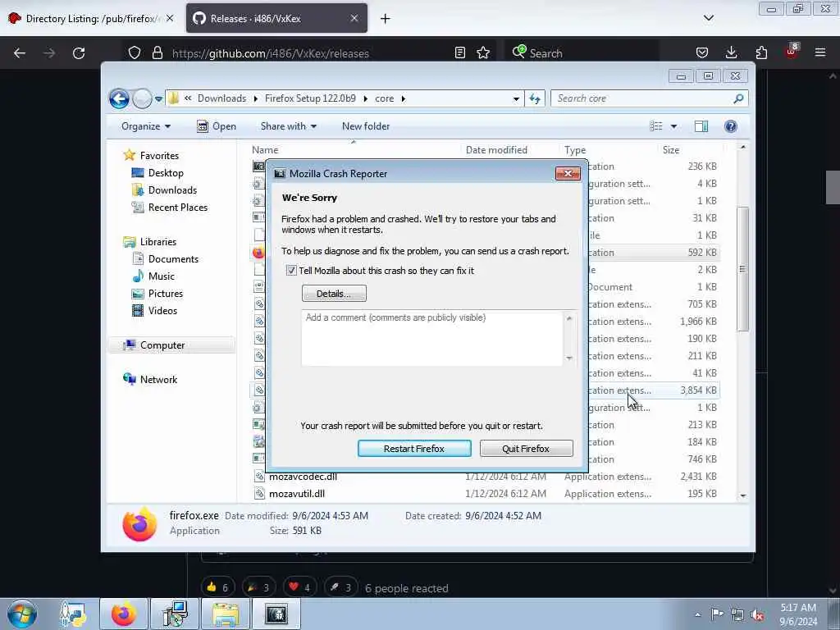Click the Downloads breadcrumb in the address bar

221,98
